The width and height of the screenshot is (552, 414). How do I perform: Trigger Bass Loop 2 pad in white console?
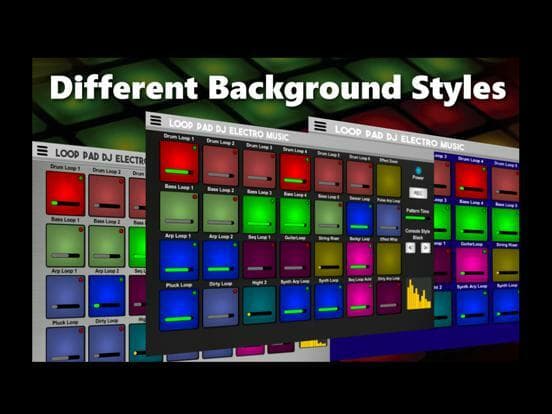coord(107,246)
